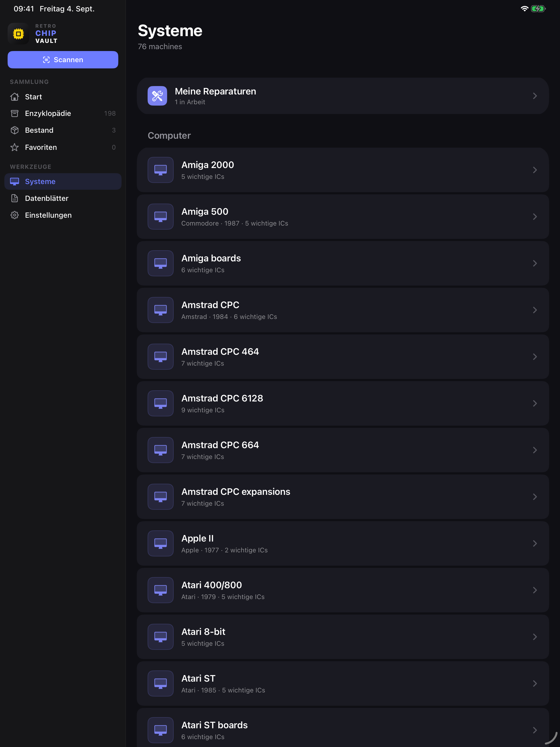Open Apple II disclosure chevron
The height and width of the screenshot is (747, 560).
pyautogui.click(x=535, y=543)
